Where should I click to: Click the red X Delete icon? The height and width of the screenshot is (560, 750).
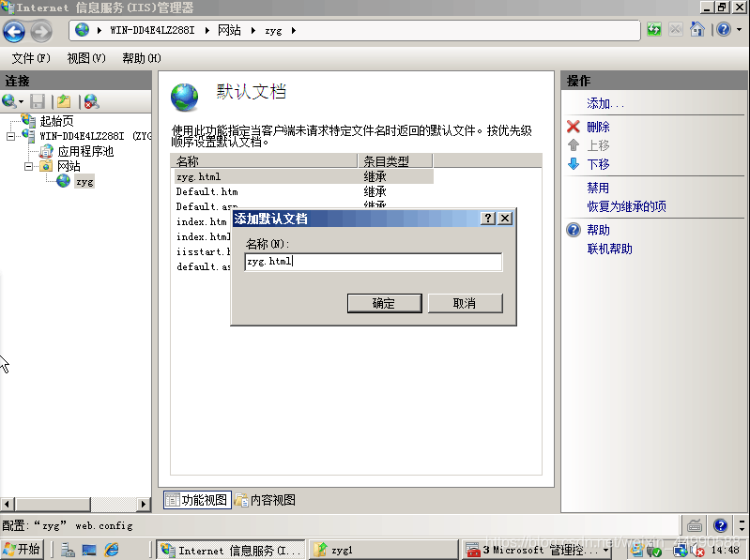(x=574, y=127)
